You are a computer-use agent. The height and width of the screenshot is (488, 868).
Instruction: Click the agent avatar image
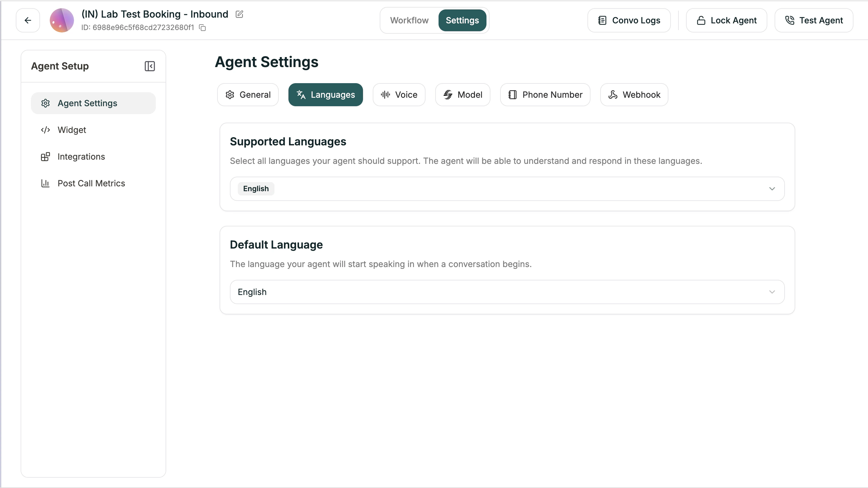point(62,20)
